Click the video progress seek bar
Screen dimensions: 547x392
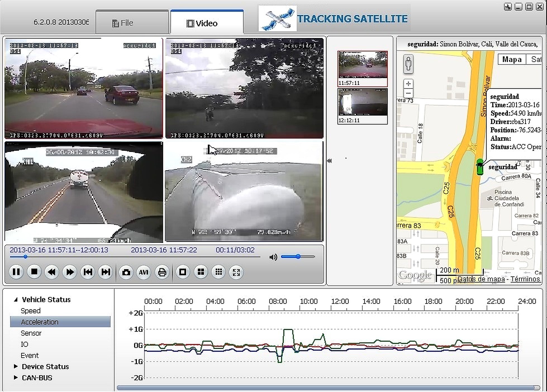coord(135,257)
